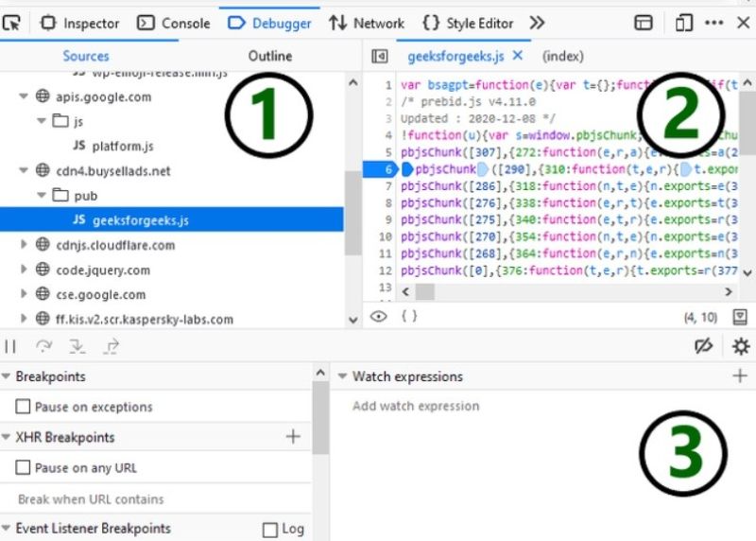Expand the code.jquery.com node
Screen dimensions: 756x541
click(23, 270)
